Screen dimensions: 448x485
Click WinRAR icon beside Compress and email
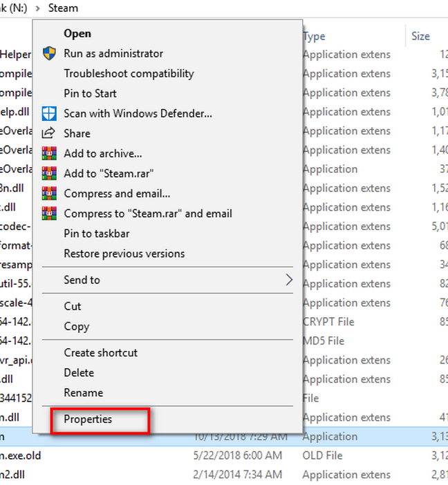49,193
